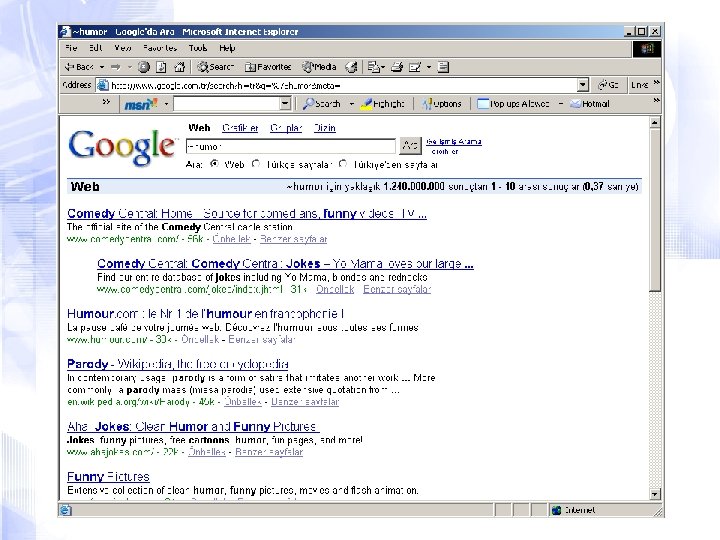The image size is (720, 540).
Task: Open the Forward button history dropdown arrow
Action: pos(129,67)
